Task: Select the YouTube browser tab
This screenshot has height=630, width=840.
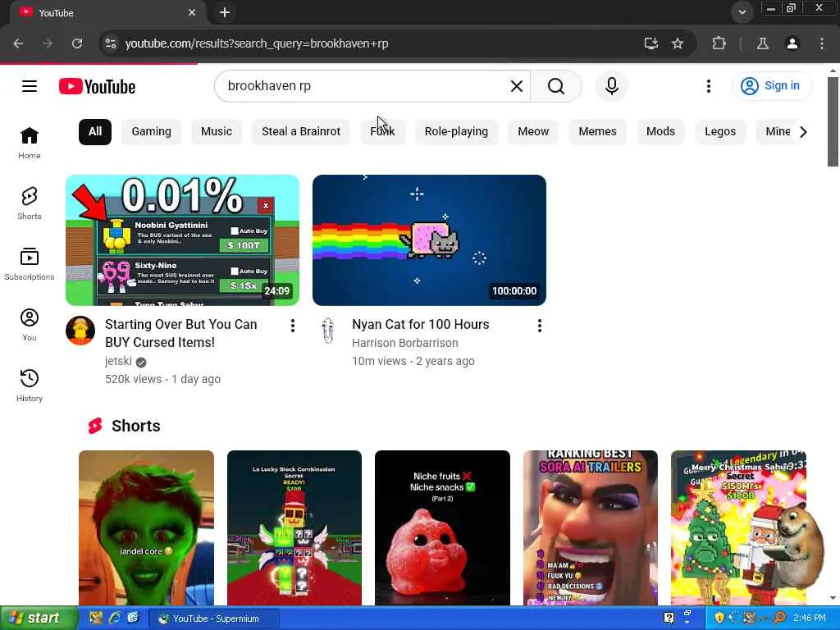Action: point(107,12)
